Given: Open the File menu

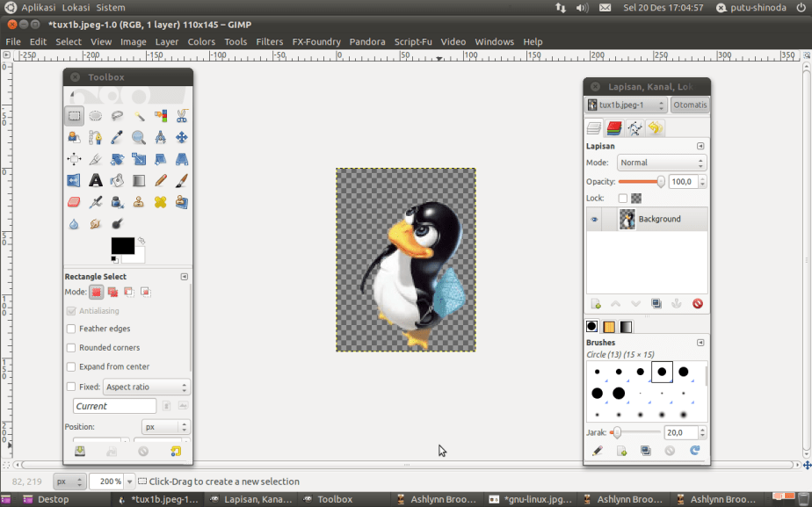Looking at the screenshot, I should pyautogui.click(x=13, y=42).
